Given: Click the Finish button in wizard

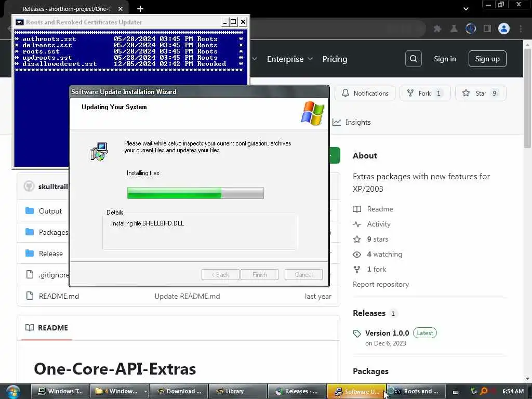Looking at the screenshot, I should pos(259,275).
